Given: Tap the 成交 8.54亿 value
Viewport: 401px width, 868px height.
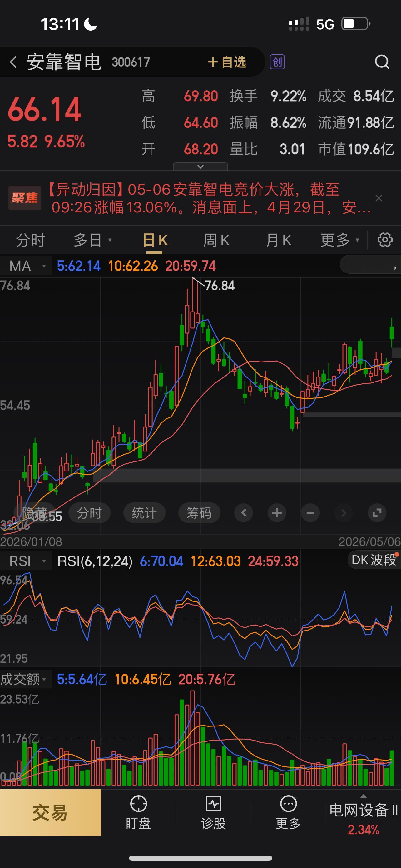Looking at the screenshot, I should coord(374,96).
